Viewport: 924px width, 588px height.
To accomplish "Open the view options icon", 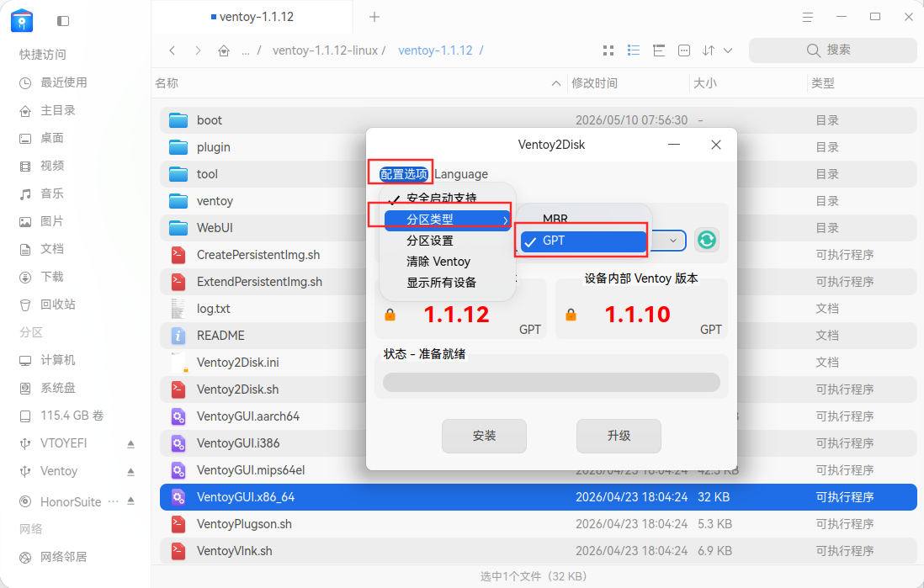I will pos(683,50).
